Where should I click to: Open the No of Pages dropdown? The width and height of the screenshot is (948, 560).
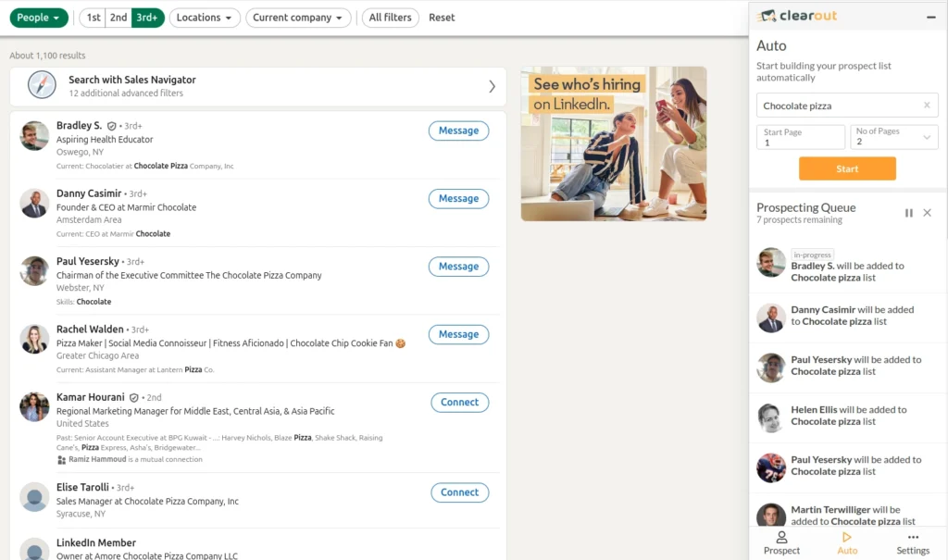(894, 137)
